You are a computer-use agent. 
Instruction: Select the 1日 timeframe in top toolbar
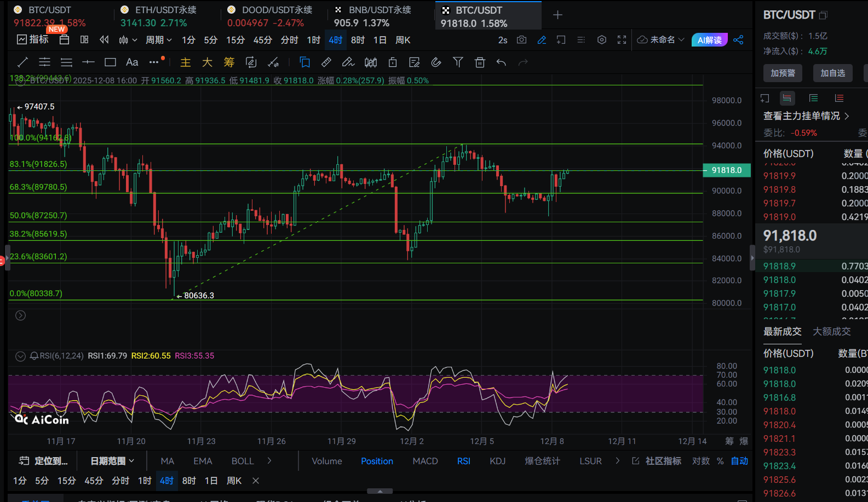[380, 40]
